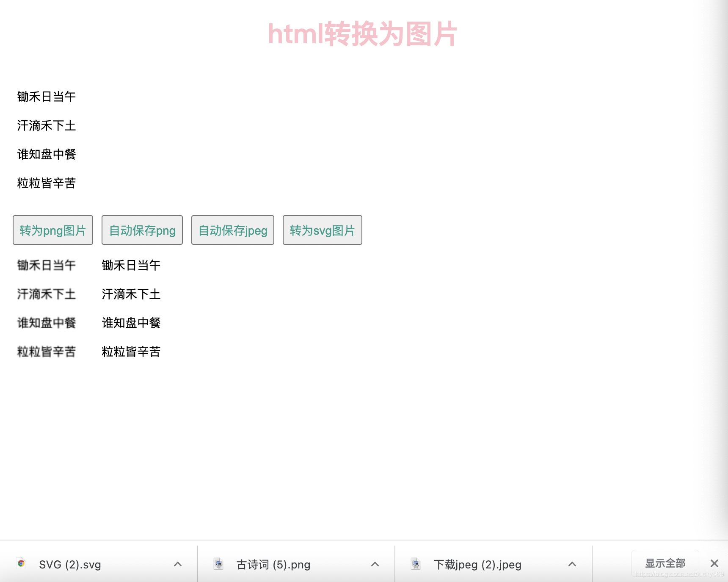Open the downloaded file 下载jpeg (2).jpeg
The image size is (728, 582).
click(x=477, y=564)
